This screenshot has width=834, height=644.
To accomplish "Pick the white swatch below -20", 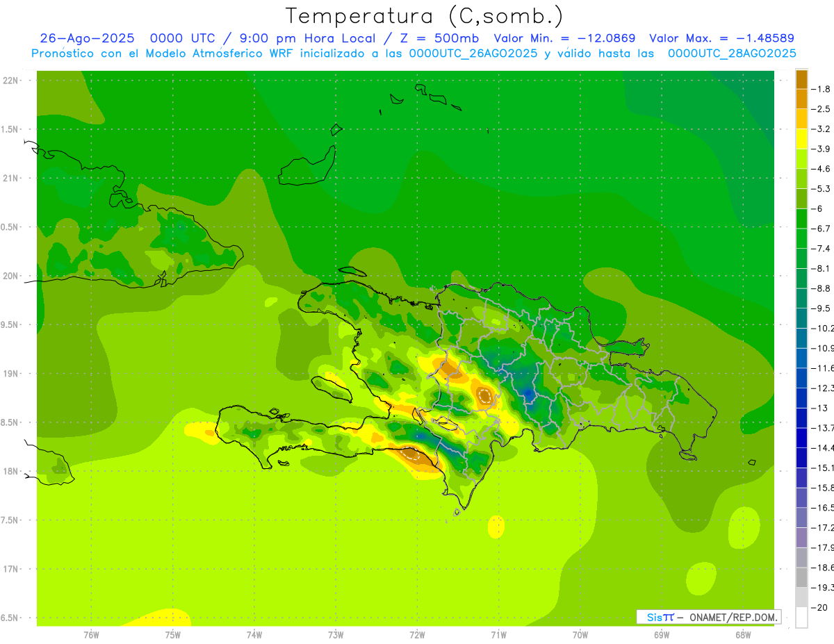I will tap(801, 618).
